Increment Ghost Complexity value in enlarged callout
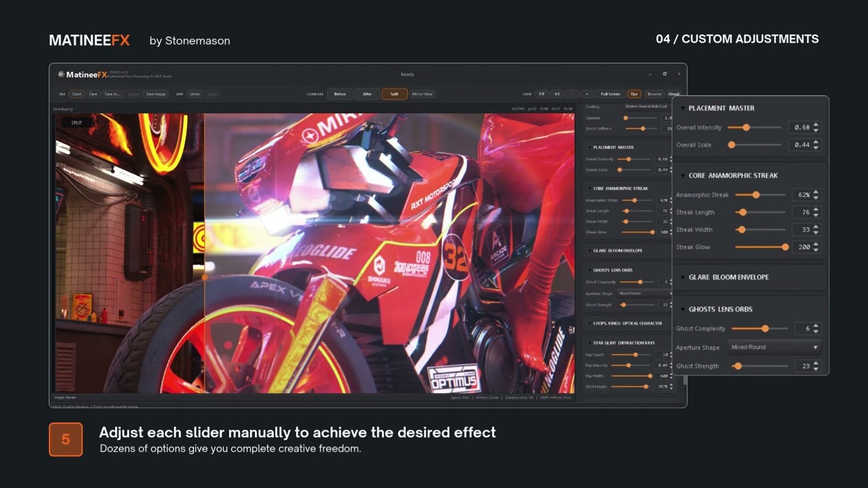Screen dimensions: 868x488 pyautogui.click(x=816, y=326)
